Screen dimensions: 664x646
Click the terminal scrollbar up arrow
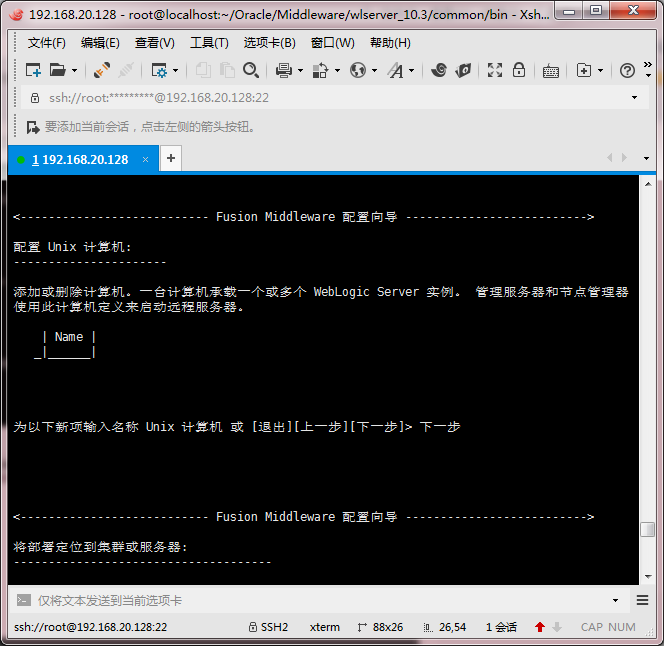tap(648, 184)
